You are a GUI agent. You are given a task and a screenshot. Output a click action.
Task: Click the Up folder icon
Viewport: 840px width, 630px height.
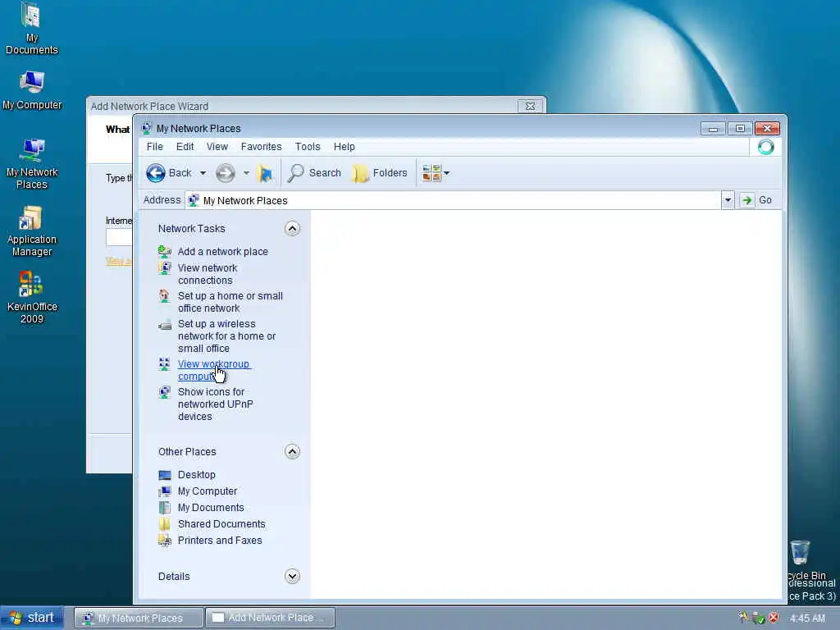[265, 173]
